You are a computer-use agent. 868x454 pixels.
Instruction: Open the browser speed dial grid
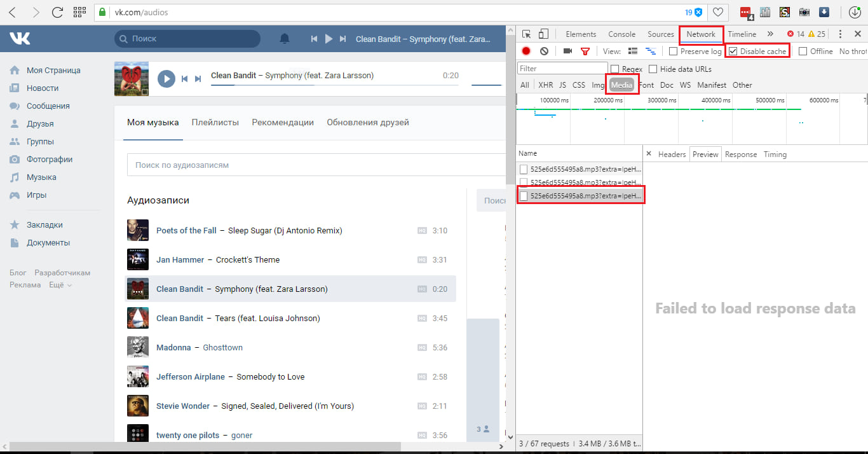79,12
